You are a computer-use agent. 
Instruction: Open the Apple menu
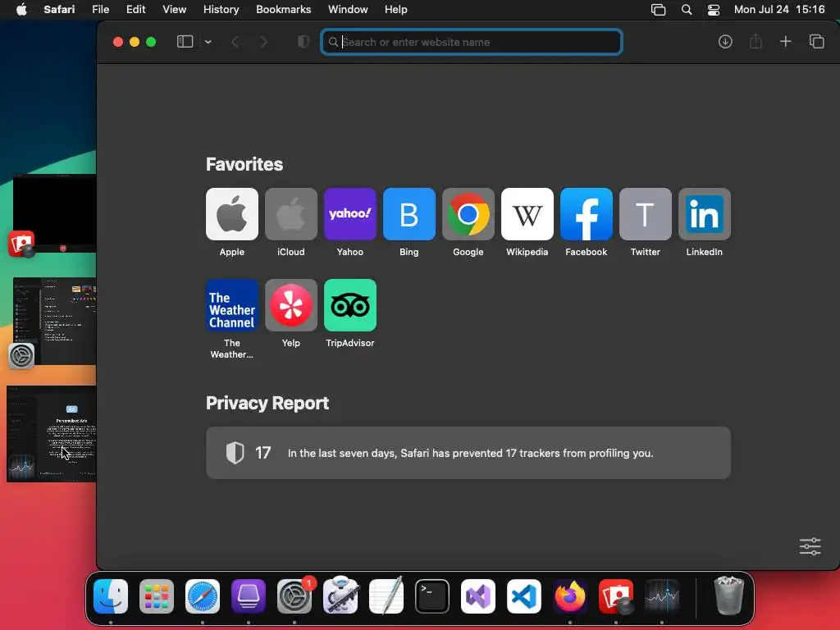point(21,10)
